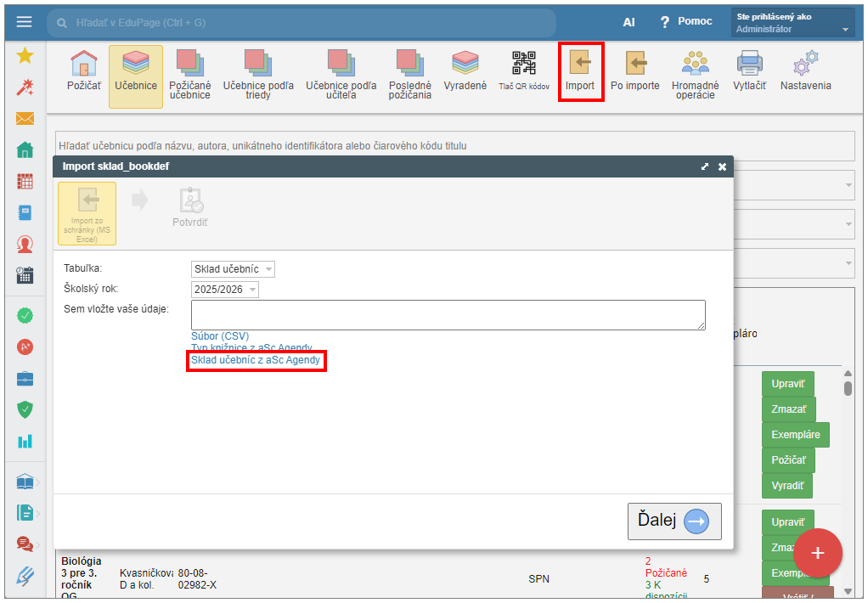Image resolution: width=868 pixels, height=603 pixels.
Task: Open Nastavenia gears icon
Action: click(805, 70)
